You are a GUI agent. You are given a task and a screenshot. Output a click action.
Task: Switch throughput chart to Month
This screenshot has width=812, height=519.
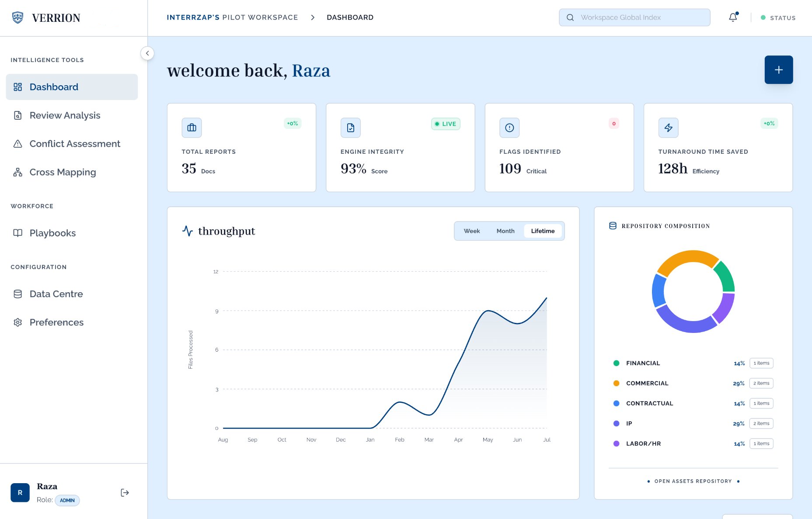point(505,231)
